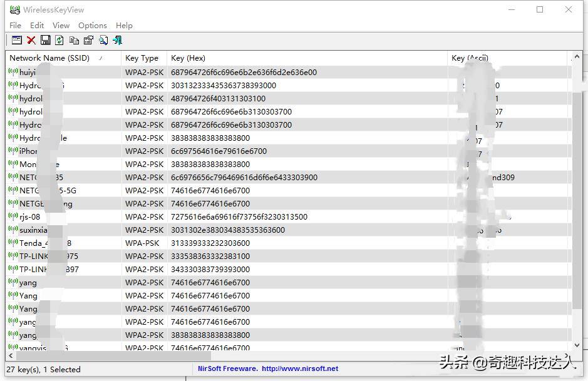
Task: Click the vertical scrollbar down arrow
Action: point(578,345)
